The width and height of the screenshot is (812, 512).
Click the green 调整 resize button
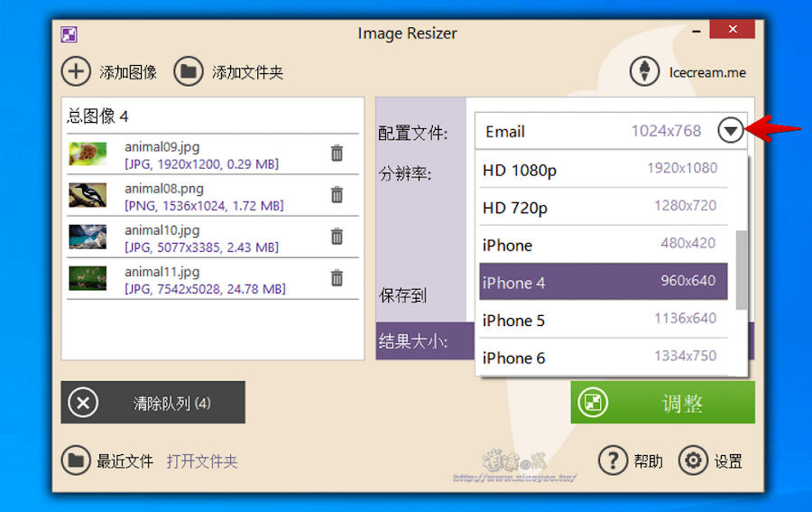click(663, 403)
